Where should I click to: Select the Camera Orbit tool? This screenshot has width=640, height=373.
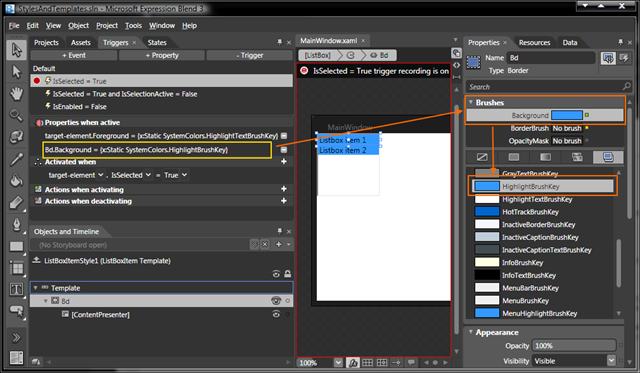tap(16, 137)
